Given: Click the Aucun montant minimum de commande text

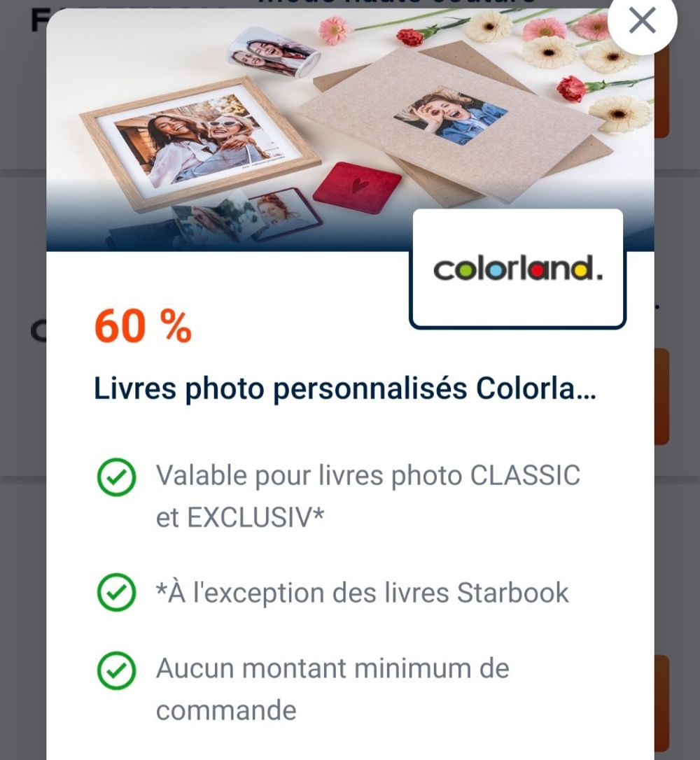Looking at the screenshot, I should click(x=332, y=689).
